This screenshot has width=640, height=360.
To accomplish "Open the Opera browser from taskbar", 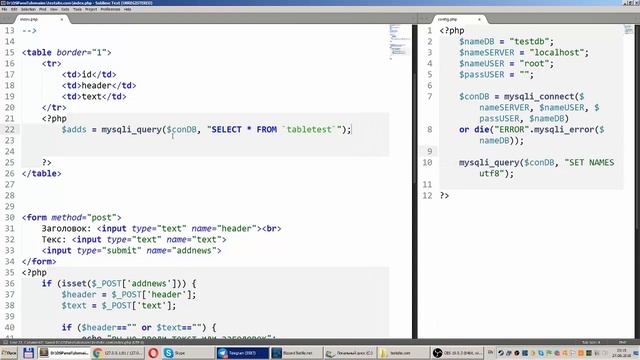I will (153, 353).
